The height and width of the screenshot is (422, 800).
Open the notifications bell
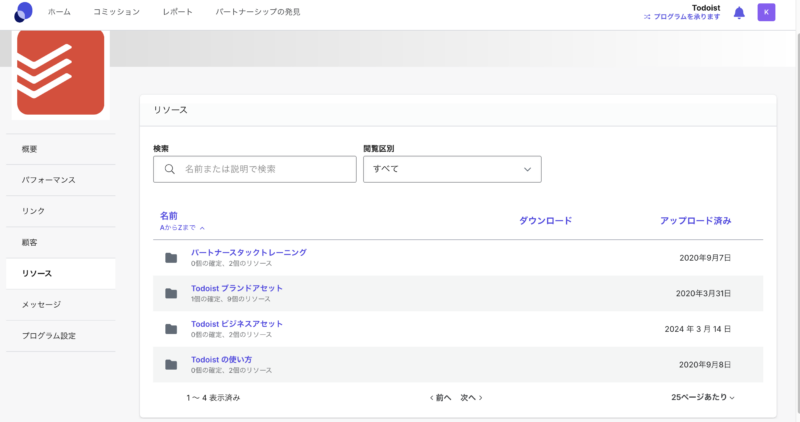click(739, 12)
